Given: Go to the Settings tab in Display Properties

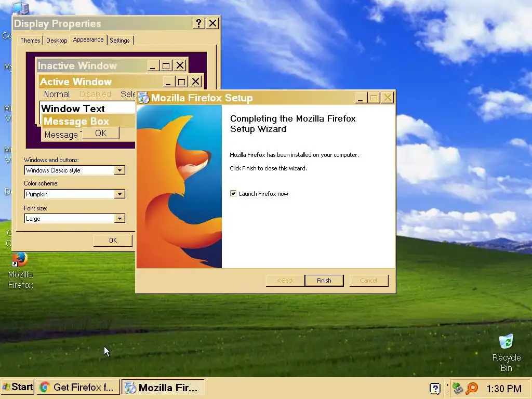Looking at the screenshot, I should [119, 41].
